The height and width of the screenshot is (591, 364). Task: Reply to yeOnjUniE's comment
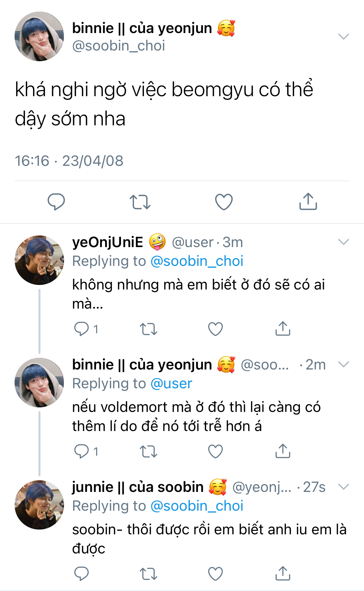pos(82,329)
